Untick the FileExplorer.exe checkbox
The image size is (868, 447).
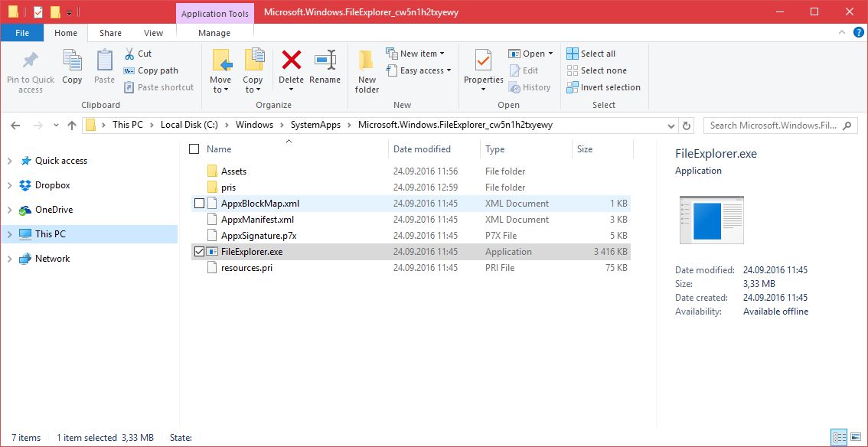click(x=199, y=252)
